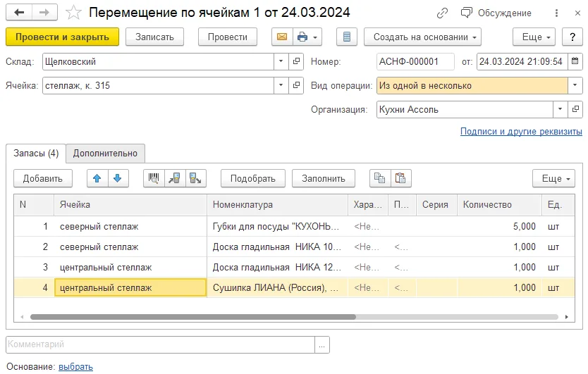Click the barcode scanner icon
Viewport: 588px width, 374px height.
(x=154, y=178)
